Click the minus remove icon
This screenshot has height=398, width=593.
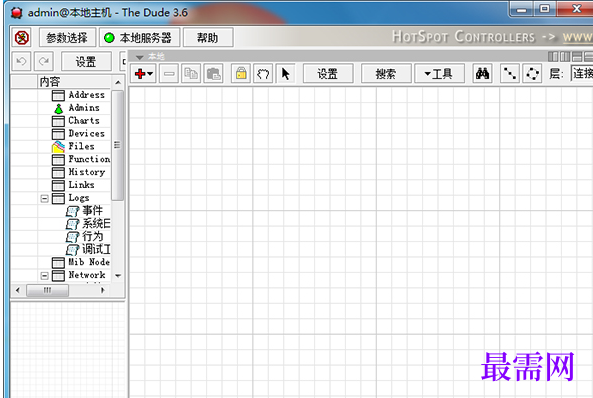click(169, 73)
